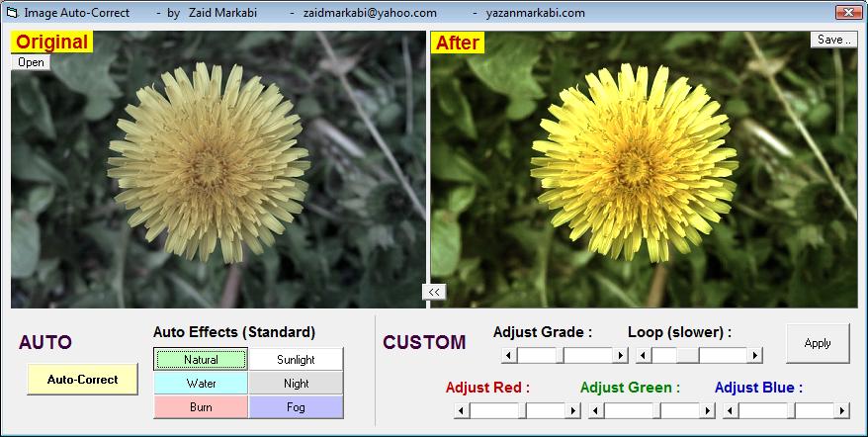Click left arrow of Adjust Grade slider
This screenshot has width=868, height=437.
[509, 355]
